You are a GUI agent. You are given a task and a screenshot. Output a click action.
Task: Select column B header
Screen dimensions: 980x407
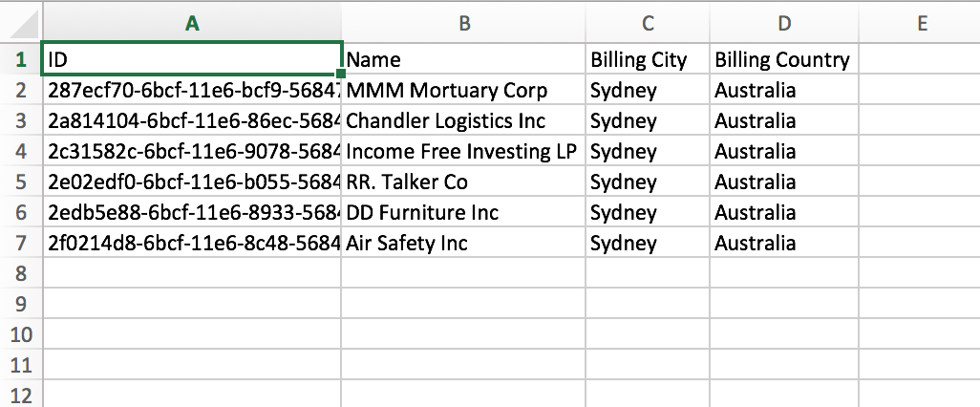[x=464, y=25]
